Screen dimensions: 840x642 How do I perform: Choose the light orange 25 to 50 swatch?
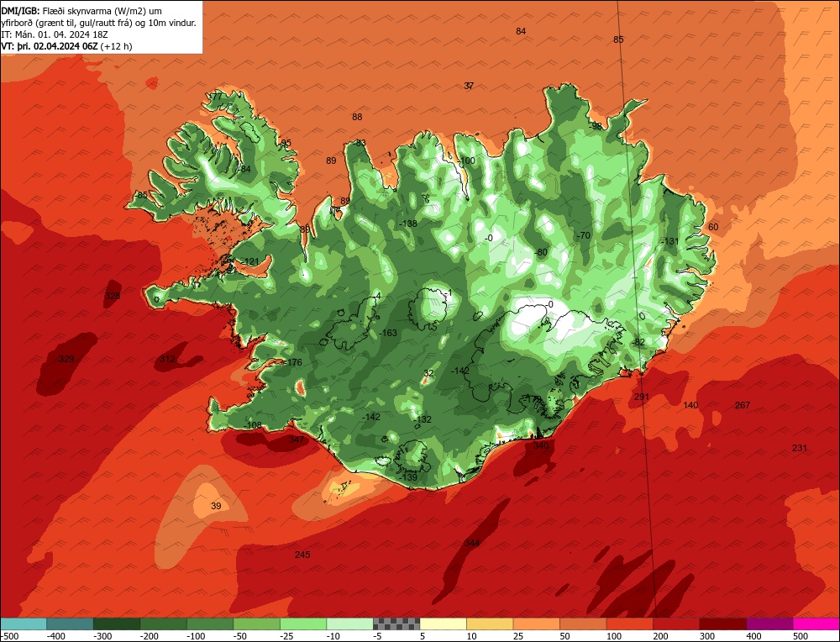coord(536,624)
